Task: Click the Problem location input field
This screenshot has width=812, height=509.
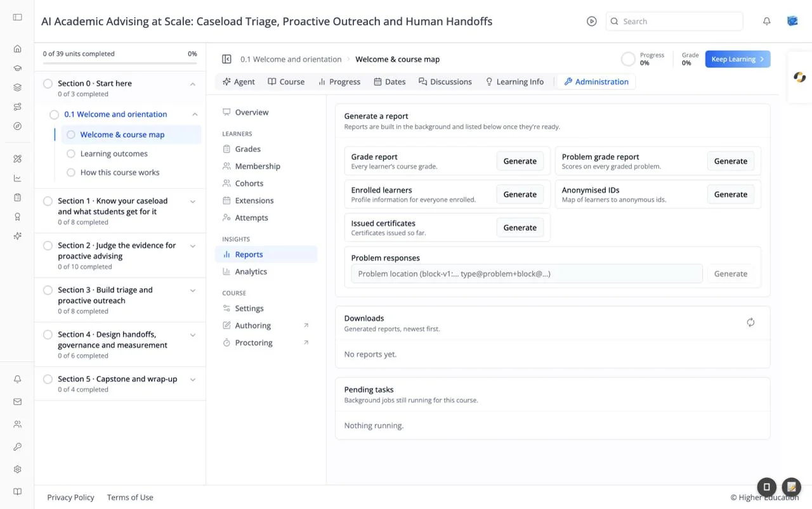Action: click(x=527, y=274)
